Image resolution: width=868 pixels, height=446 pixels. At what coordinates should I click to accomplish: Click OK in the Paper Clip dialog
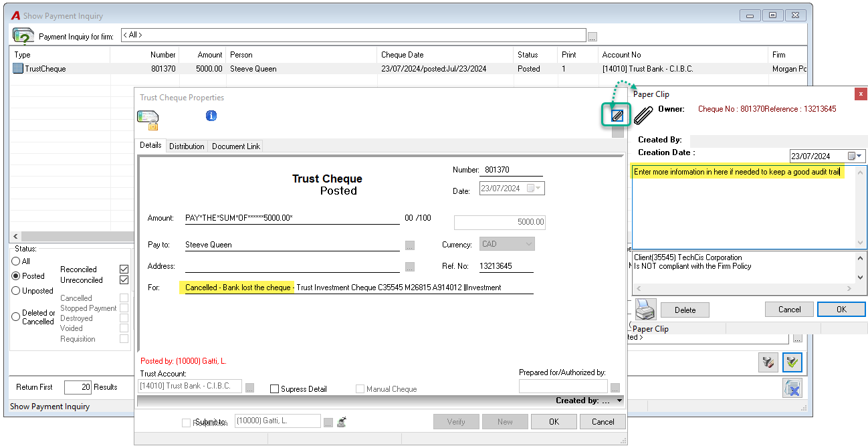841,310
